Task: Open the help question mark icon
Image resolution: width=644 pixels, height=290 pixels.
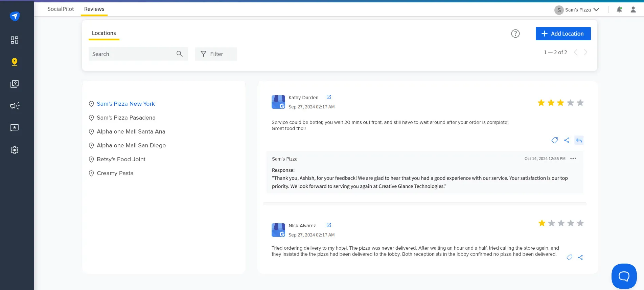Action: click(x=515, y=34)
